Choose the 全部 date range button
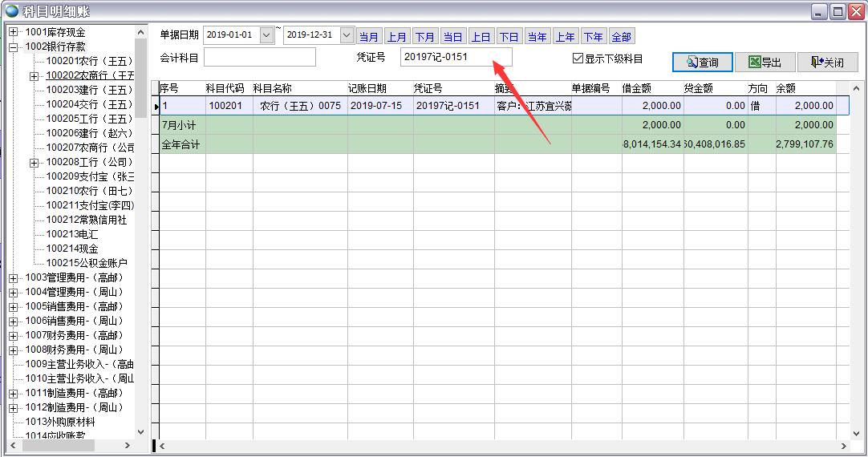The height and width of the screenshot is (457, 868). click(622, 37)
